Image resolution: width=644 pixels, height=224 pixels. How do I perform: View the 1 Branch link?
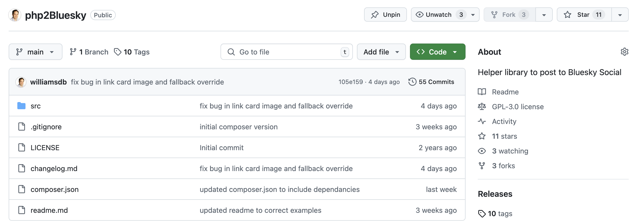(89, 52)
